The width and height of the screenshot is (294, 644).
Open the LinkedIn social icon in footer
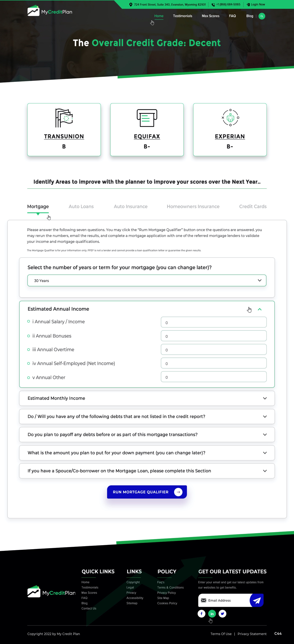[212, 613]
